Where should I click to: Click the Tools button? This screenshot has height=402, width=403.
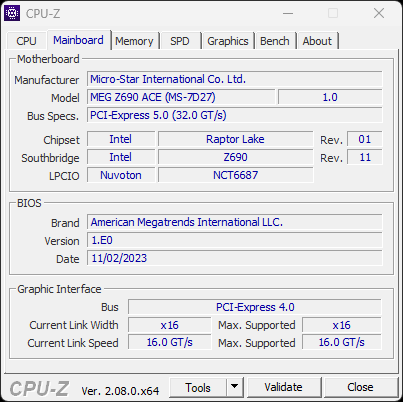pos(198,387)
